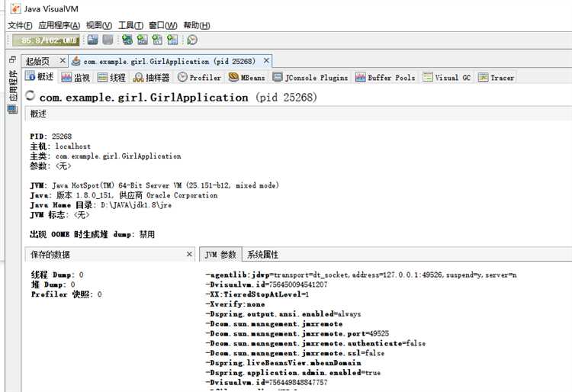This screenshot has height=392, width=572.
Task: Click the 线程 Dump: 0 entry
Action: 57,275
